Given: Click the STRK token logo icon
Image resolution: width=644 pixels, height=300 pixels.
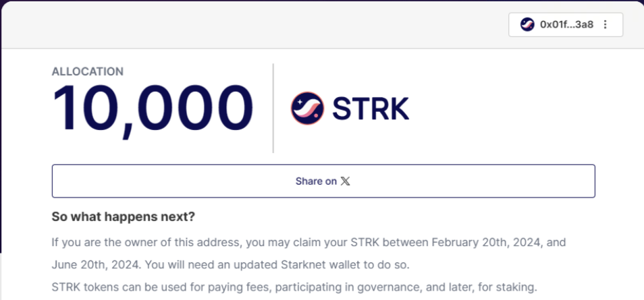Looking at the screenshot, I should pyautogui.click(x=307, y=109).
